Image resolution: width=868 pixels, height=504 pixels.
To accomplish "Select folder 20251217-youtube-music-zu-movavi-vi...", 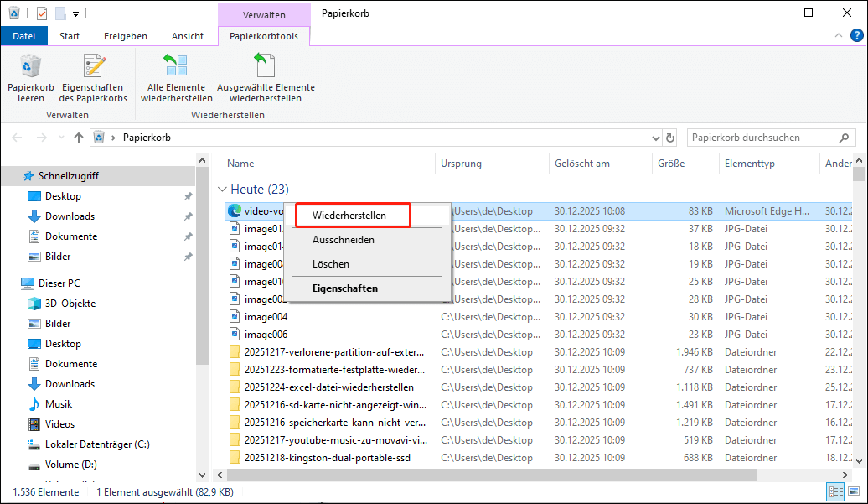I will [x=335, y=440].
